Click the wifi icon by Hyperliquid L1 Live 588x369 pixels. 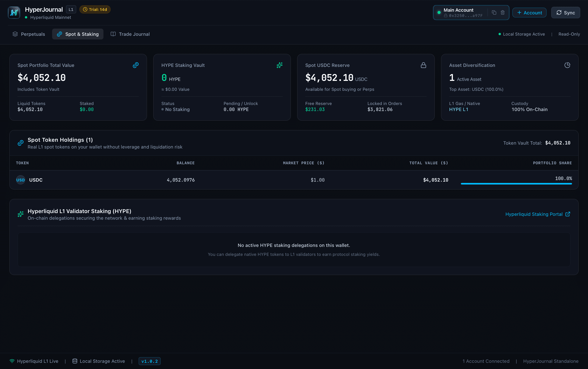(x=12, y=361)
